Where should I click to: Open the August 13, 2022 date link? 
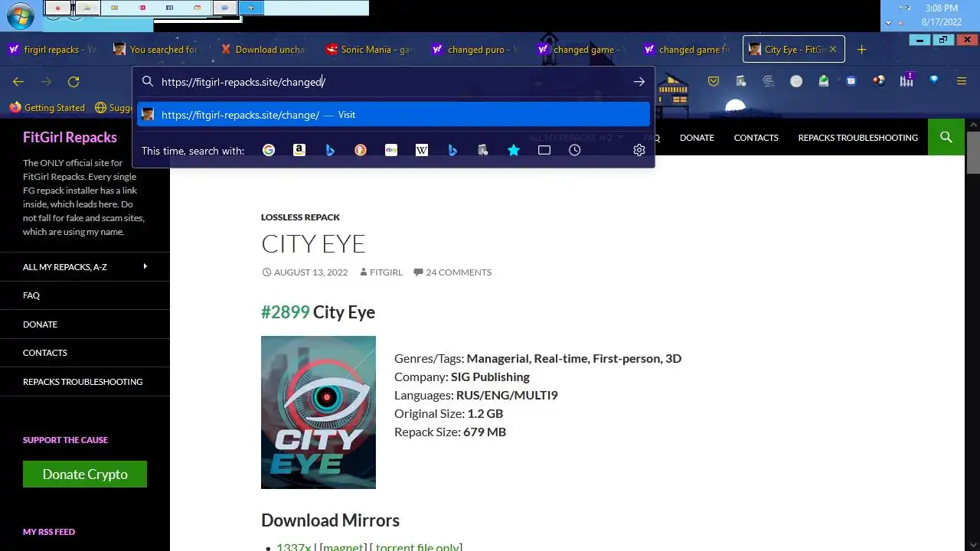point(311,272)
